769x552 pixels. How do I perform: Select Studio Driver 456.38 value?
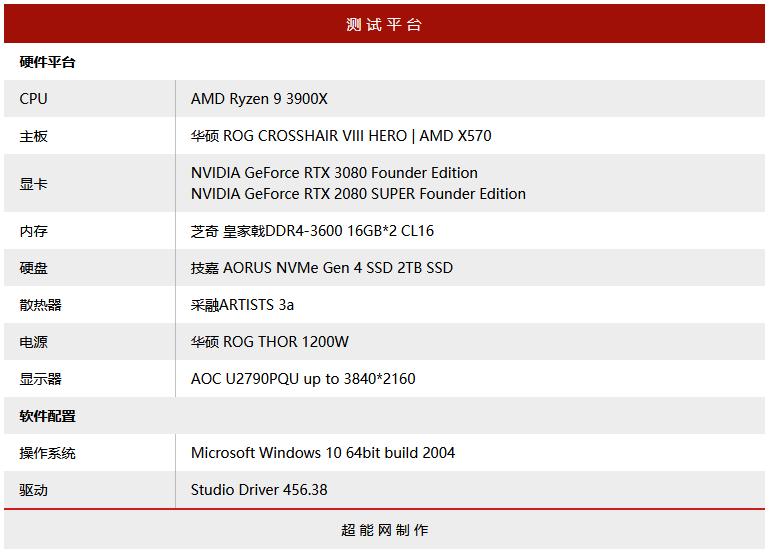coord(259,490)
